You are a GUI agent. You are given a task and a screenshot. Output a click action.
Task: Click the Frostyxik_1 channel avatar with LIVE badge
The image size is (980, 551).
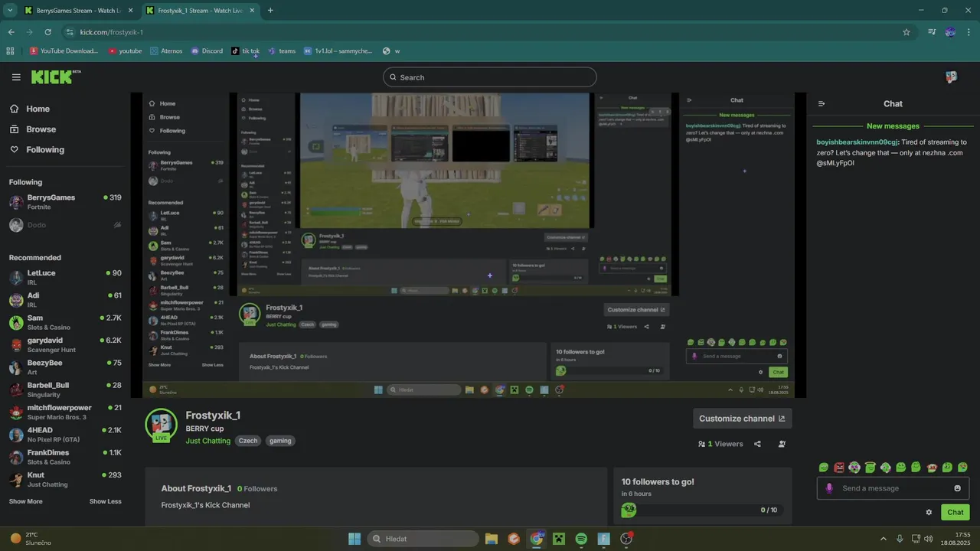pos(161,425)
